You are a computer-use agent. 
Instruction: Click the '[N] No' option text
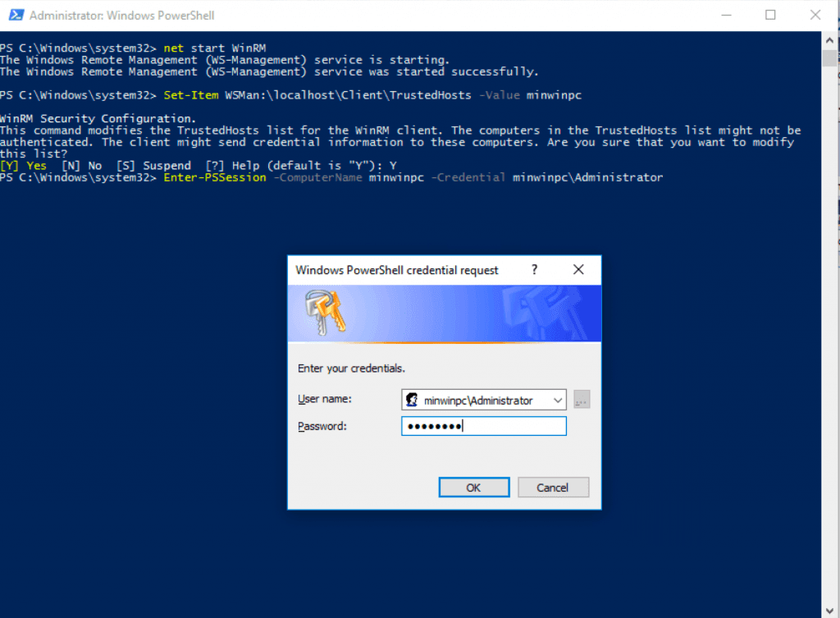click(81, 166)
